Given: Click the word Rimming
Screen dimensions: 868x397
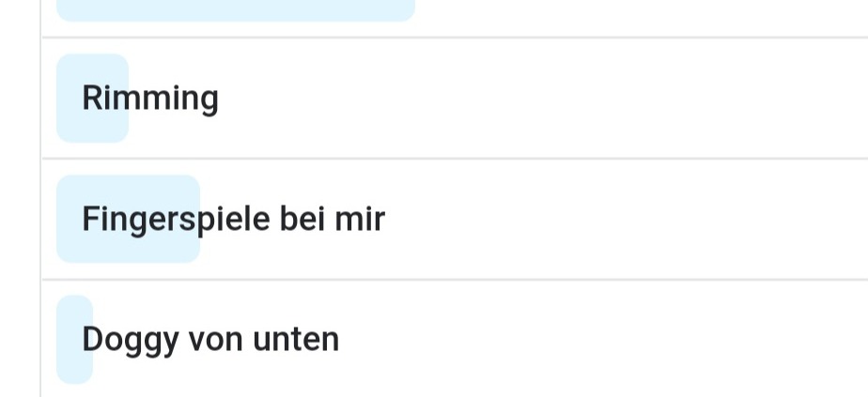Looking at the screenshot, I should [x=150, y=99].
